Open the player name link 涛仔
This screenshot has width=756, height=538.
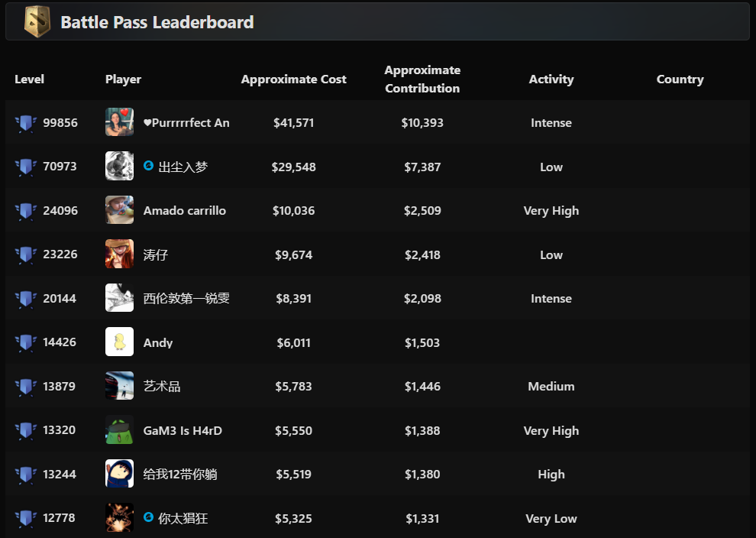point(156,254)
